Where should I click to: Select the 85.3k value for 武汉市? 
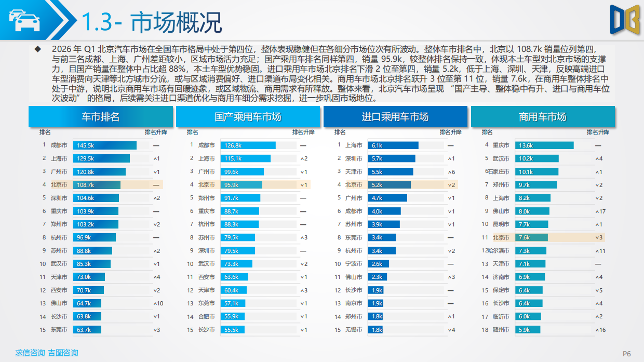[x=84, y=264]
